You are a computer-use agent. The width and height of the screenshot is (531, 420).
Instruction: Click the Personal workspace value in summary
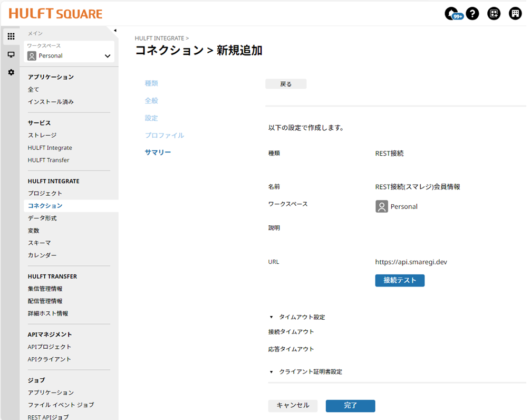(397, 206)
